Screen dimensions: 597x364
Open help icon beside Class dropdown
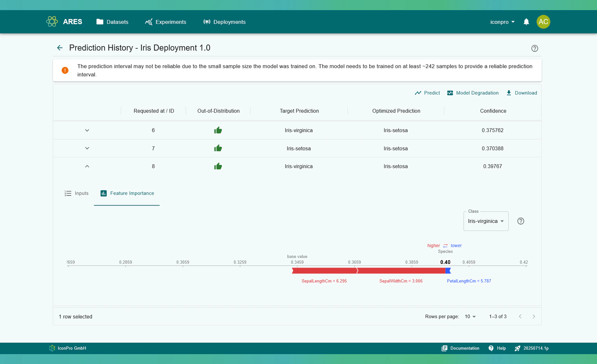click(x=521, y=221)
